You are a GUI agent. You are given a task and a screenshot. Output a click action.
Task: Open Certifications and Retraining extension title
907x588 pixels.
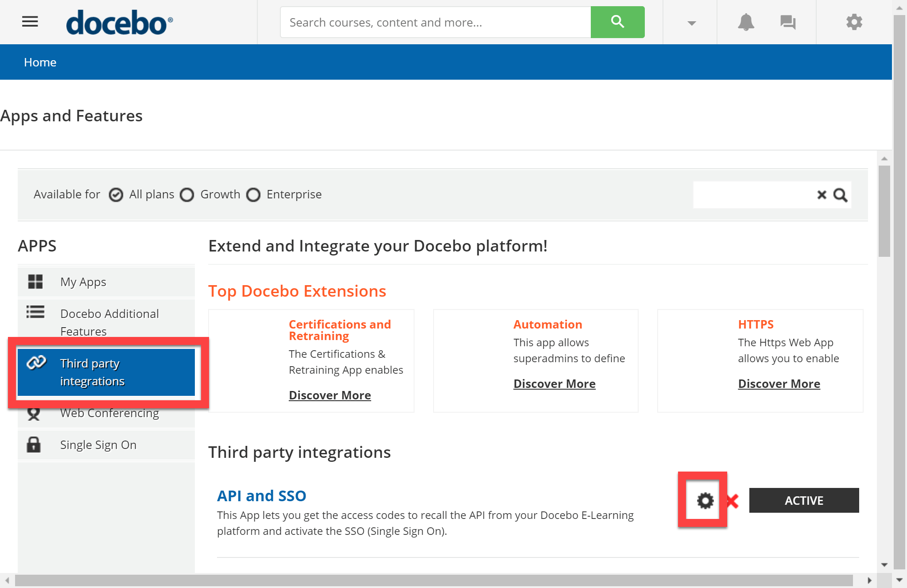[x=340, y=330]
